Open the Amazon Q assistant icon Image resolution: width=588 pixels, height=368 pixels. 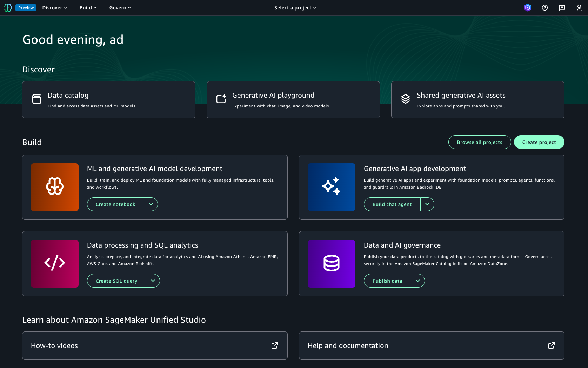click(528, 8)
